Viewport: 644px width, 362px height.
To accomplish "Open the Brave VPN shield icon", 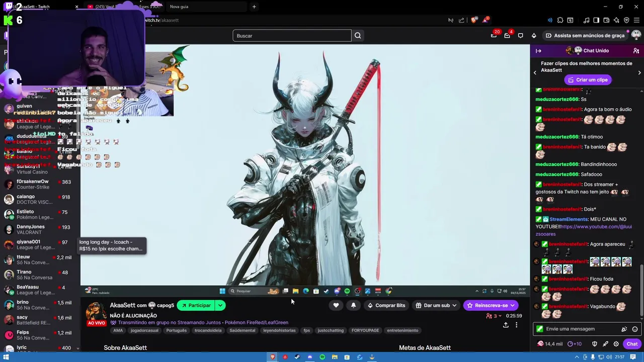I will click(x=626, y=20).
